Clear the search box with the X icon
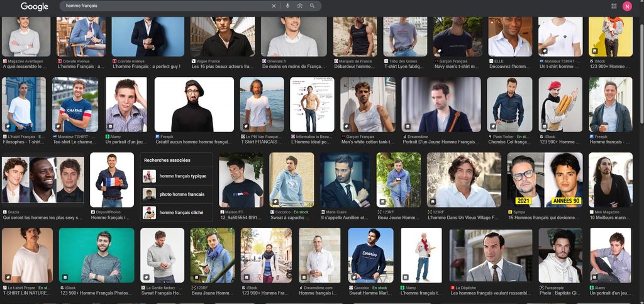The width and height of the screenshot is (644, 304). click(274, 6)
